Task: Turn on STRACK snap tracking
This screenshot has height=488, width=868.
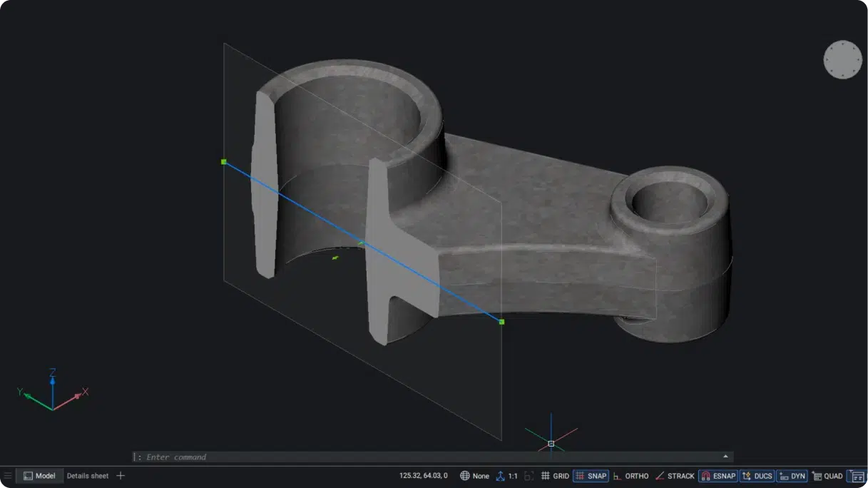Action: [675, 476]
